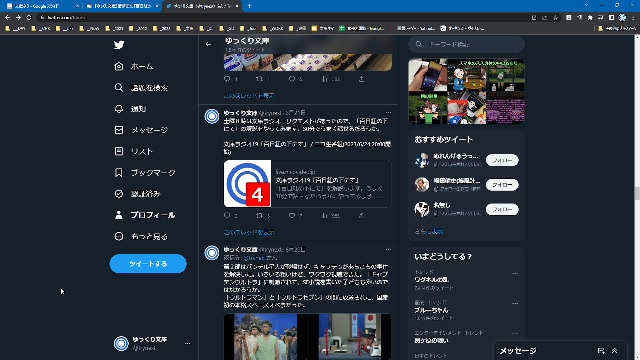Expand the メッセージ dock with the chevron

click(x=614, y=351)
